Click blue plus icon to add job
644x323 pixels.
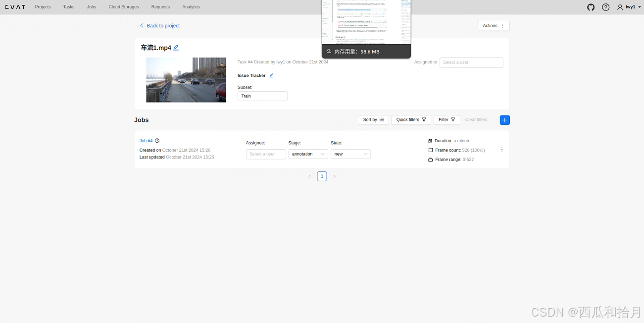coord(504,120)
